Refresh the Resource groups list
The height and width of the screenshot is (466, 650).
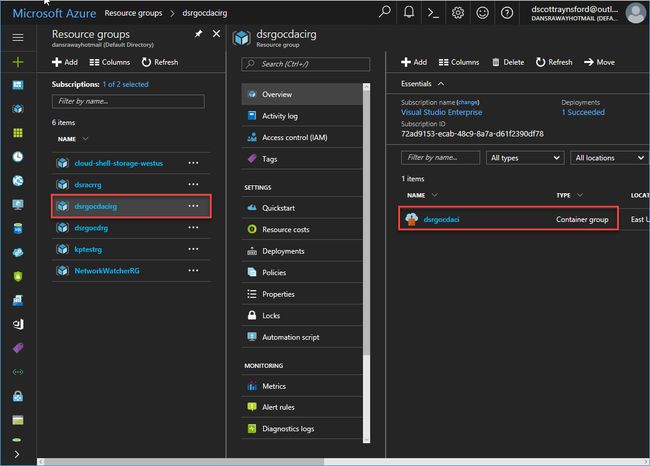(x=160, y=62)
